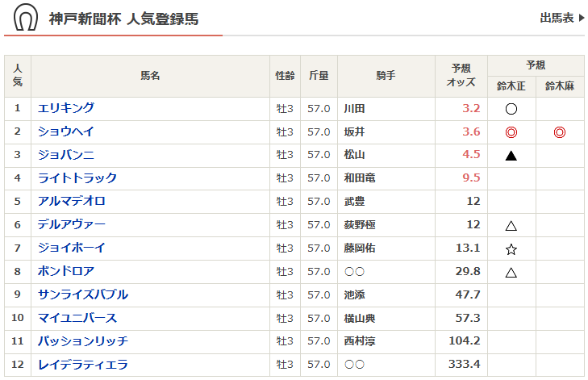Click the circle mark in エリキング row
Screen dimensions: 588x380
click(x=511, y=109)
